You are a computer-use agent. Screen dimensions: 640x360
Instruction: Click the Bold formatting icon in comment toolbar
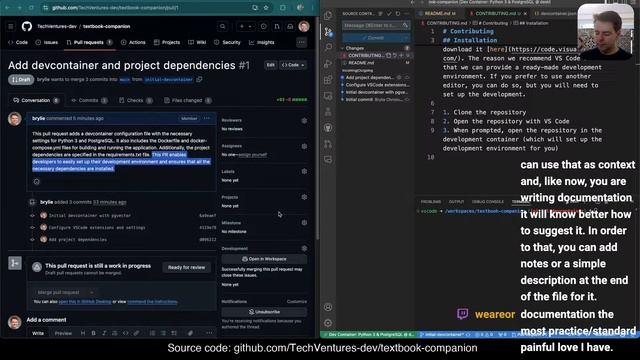93,333
